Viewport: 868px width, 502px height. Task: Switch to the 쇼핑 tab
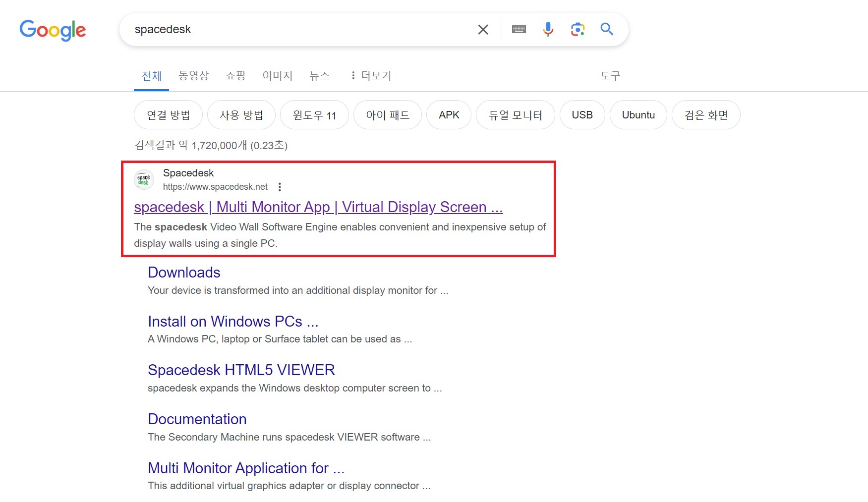235,75
